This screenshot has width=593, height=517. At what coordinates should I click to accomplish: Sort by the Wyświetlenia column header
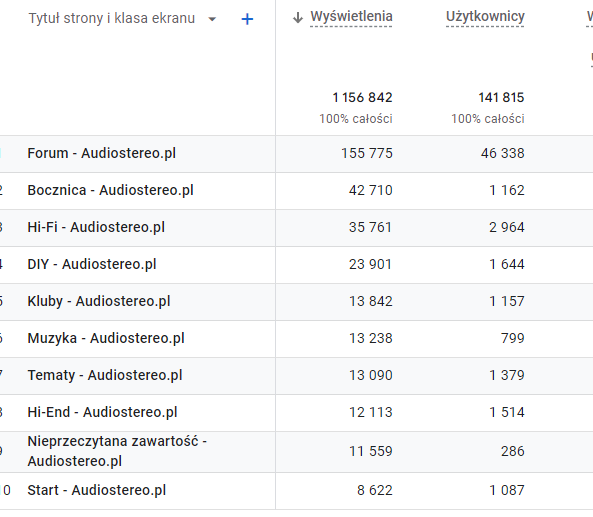(x=351, y=17)
